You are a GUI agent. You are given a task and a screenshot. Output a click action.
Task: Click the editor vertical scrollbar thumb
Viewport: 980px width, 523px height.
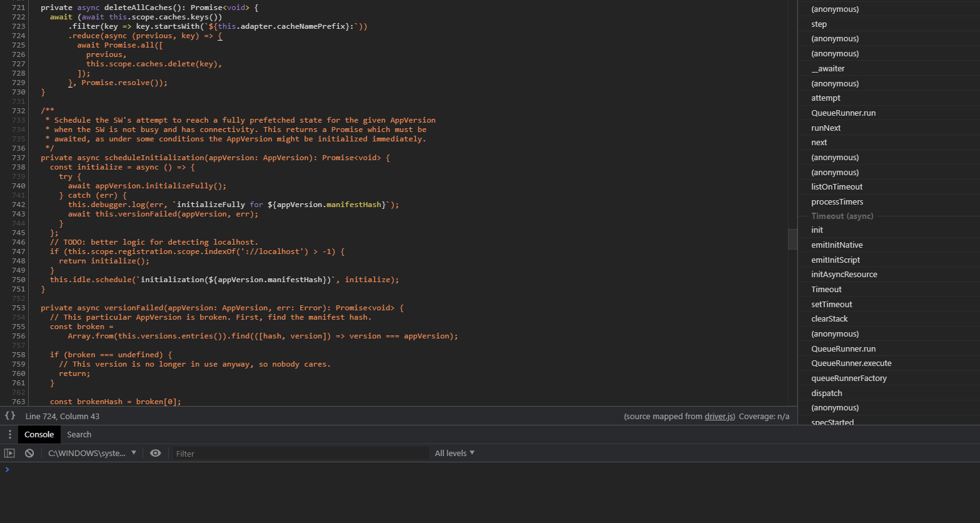[x=792, y=239]
